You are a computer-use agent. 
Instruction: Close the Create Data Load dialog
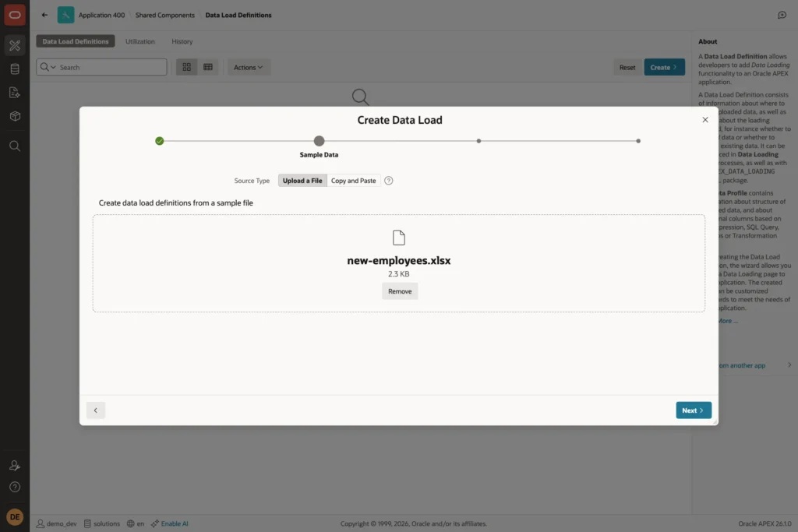[704, 120]
